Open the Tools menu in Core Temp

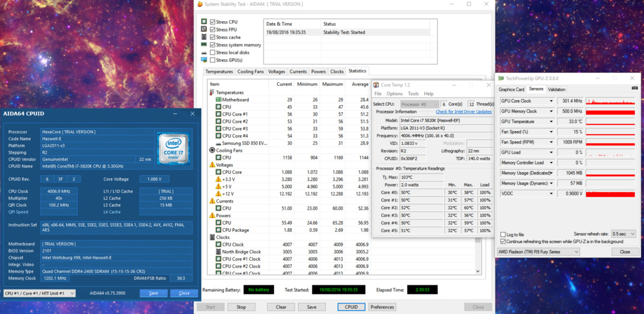[x=413, y=94]
